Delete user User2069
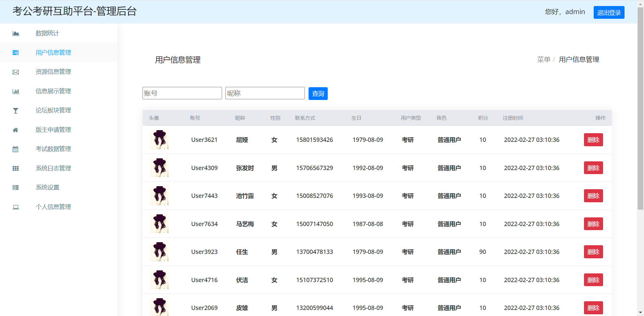This screenshot has height=316, width=644. [593, 308]
